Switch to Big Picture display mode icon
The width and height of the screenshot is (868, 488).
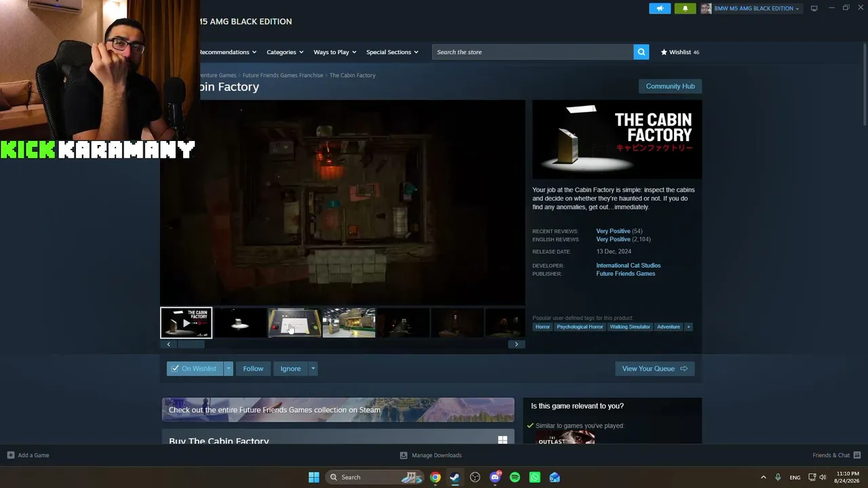814,8
